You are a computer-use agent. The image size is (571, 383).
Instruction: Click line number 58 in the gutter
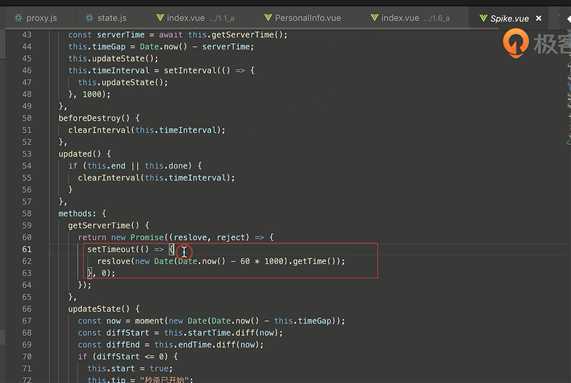tap(27, 214)
